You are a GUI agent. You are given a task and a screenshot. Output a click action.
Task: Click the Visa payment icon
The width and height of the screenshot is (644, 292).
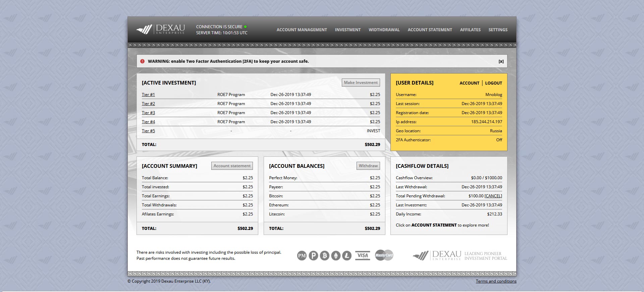point(363,255)
